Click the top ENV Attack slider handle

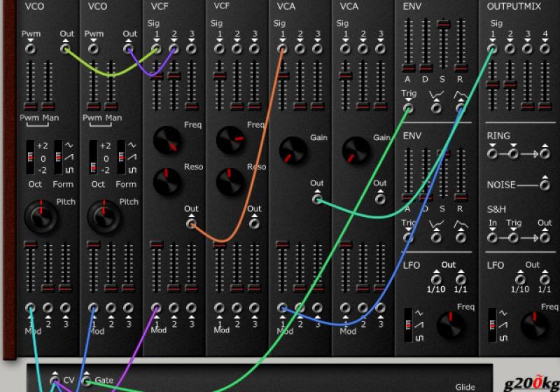(408, 68)
